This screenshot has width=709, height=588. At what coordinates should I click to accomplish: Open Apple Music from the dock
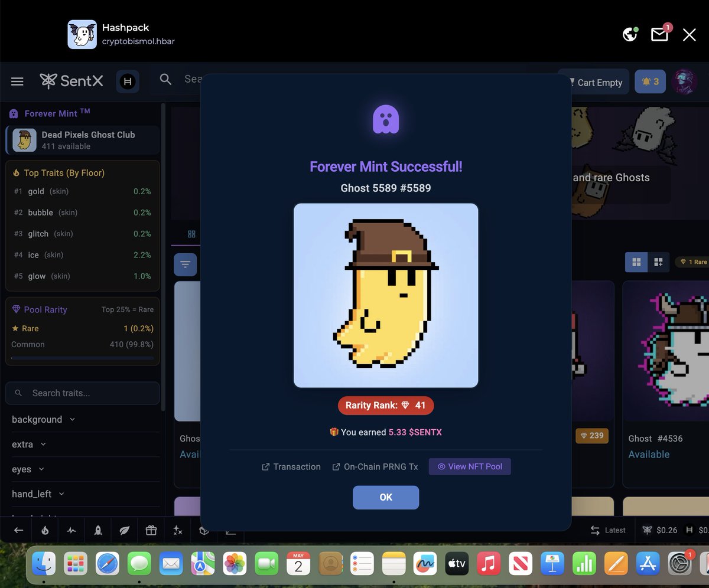point(489,564)
